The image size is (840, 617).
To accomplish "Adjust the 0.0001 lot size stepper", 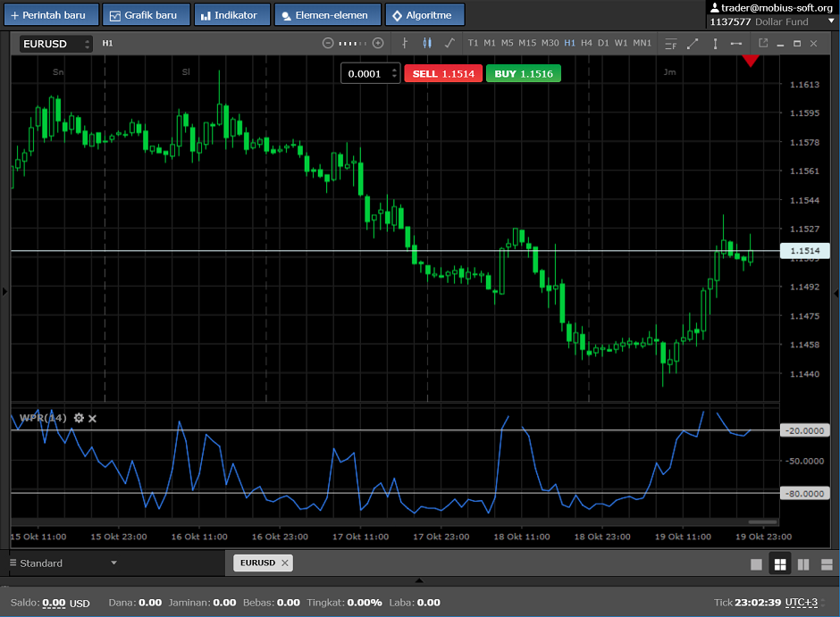I will pos(395,74).
